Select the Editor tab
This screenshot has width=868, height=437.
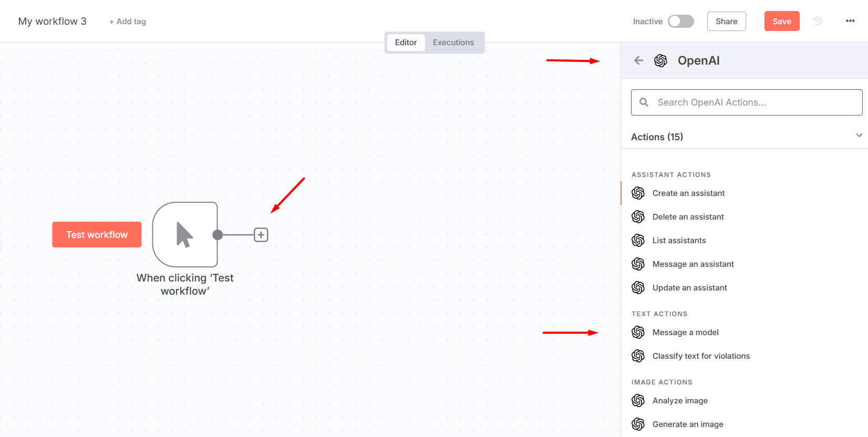click(x=406, y=43)
